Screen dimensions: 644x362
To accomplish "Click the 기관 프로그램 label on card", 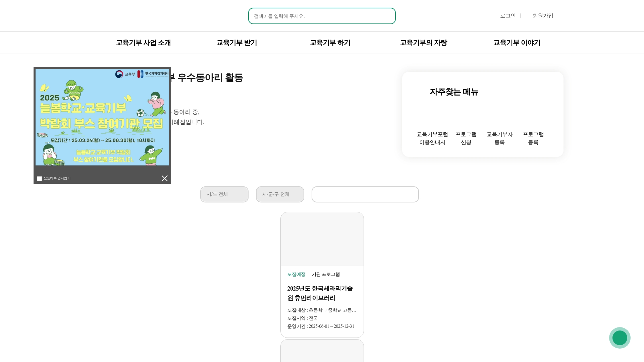I will coord(326,275).
